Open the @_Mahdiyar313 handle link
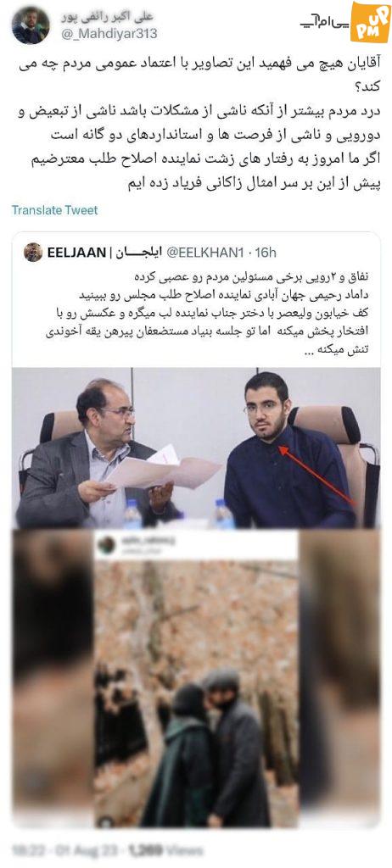This screenshot has height=868, width=392. click(x=108, y=34)
